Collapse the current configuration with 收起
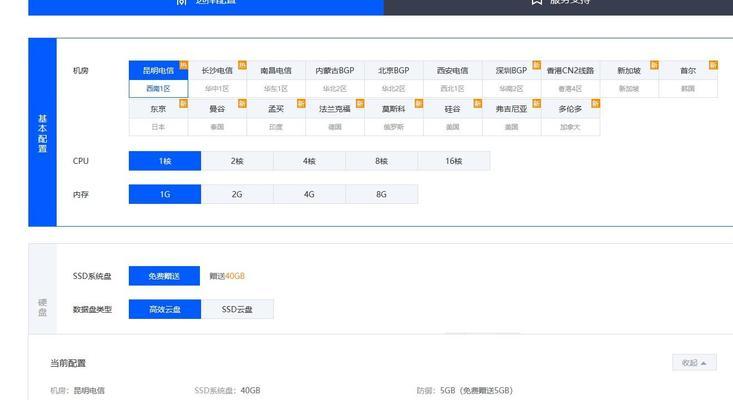 (694, 363)
